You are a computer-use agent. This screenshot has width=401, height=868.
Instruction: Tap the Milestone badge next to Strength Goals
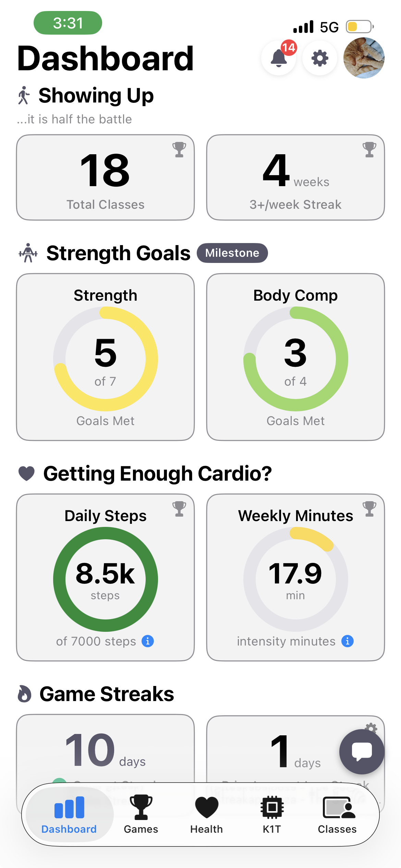[232, 253]
